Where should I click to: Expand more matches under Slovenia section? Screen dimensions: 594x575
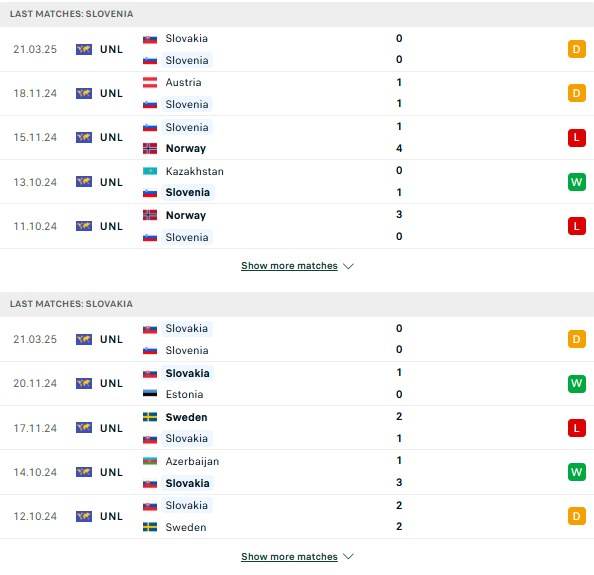(289, 266)
